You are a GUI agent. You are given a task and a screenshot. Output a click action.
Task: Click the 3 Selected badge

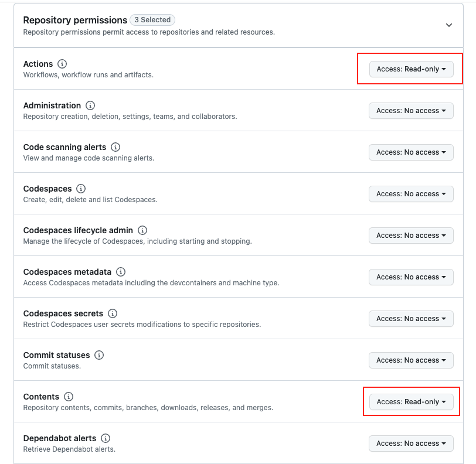click(152, 20)
